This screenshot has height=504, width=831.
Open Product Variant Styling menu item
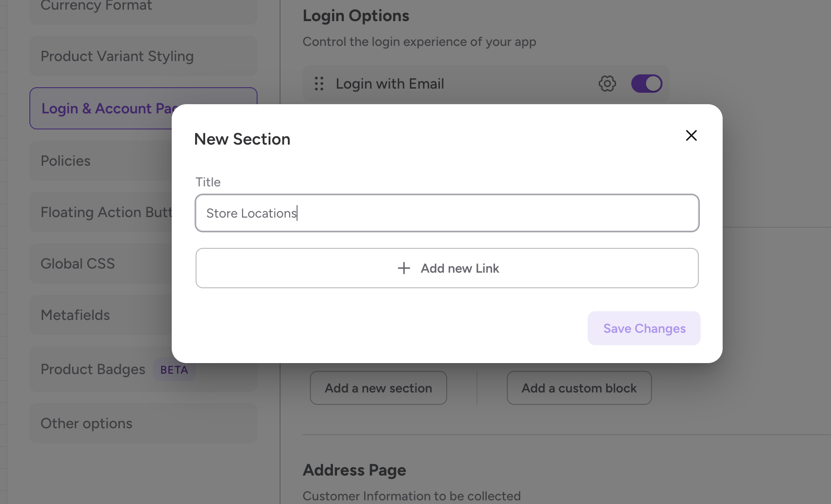click(x=117, y=56)
